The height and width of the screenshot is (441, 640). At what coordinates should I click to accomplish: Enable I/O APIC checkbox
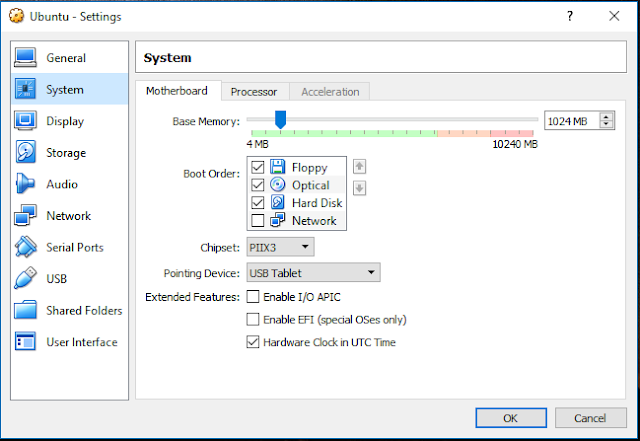[253, 296]
